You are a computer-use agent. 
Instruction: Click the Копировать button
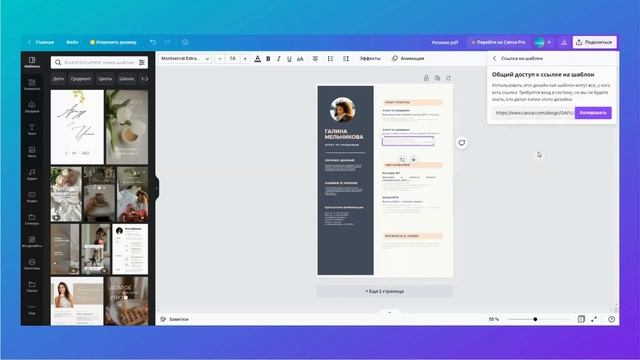[593, 113]
